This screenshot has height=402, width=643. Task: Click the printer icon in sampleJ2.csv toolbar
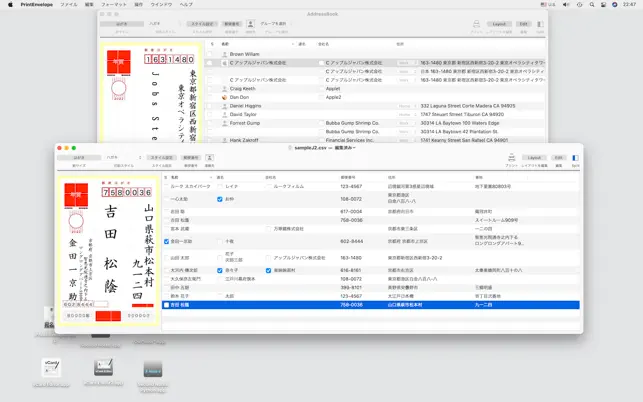pos(511,158)
